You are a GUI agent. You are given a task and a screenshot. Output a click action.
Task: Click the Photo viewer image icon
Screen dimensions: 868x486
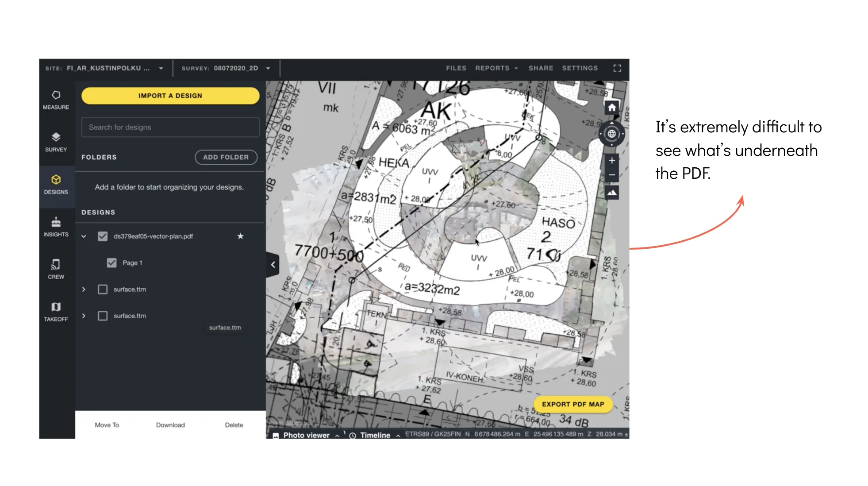pyautogui.click(x=276, y=436)
